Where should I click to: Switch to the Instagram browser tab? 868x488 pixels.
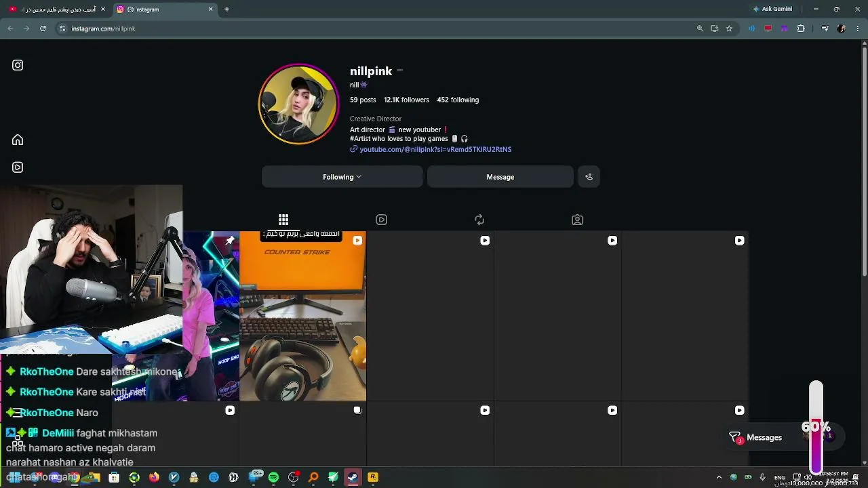coord(164,9)
